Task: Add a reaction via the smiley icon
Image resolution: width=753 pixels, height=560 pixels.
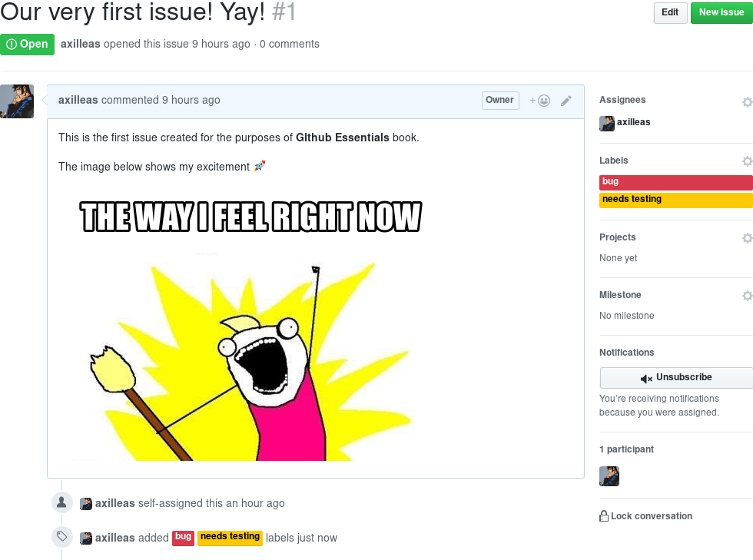Action: pyautogui.click(x=539, y=101)
